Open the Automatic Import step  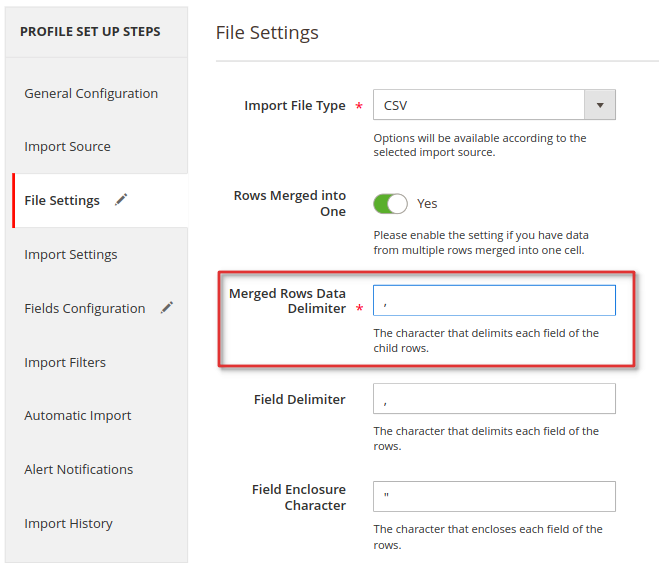pyautogui.click(x=78, y=415)
